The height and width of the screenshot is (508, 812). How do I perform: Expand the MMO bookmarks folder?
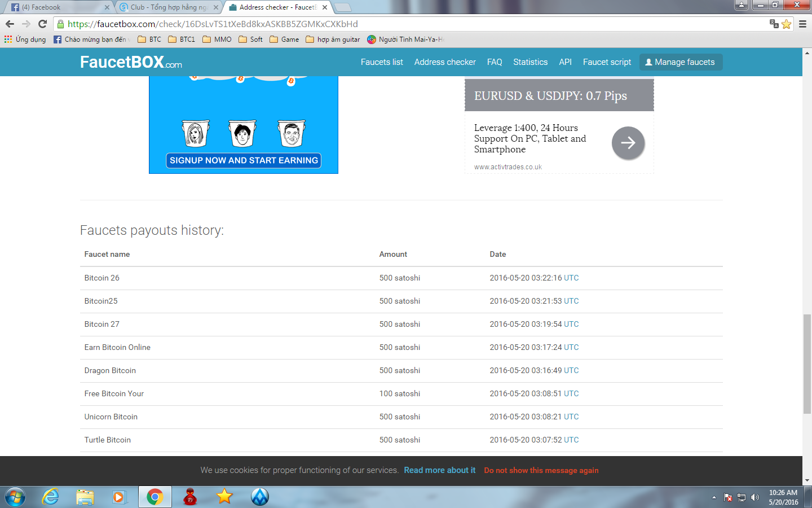click(217, 40)
